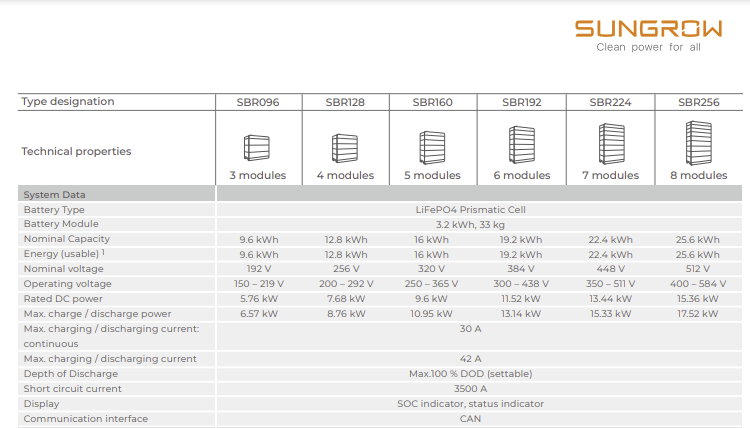This screenshot has width=750, height=428.
Task: Click the 'Depth of Discharge' row label
Action: [x=70, y=373]
